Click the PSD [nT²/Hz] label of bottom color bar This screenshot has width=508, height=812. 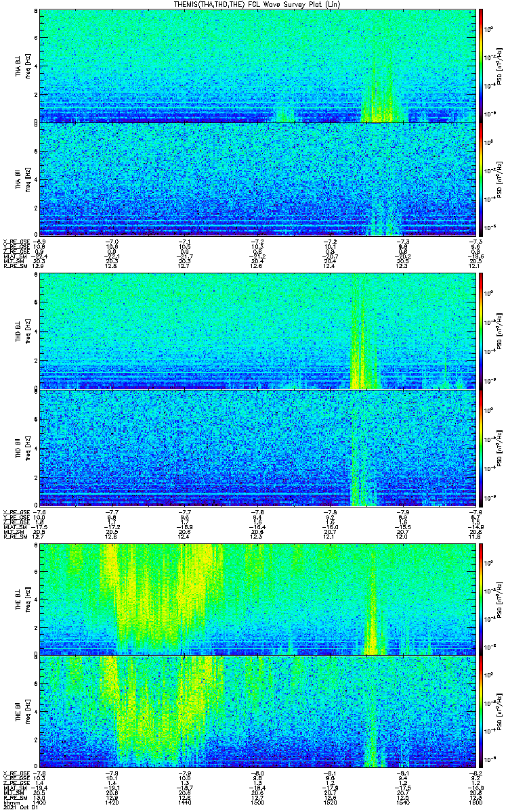[499, 711]
